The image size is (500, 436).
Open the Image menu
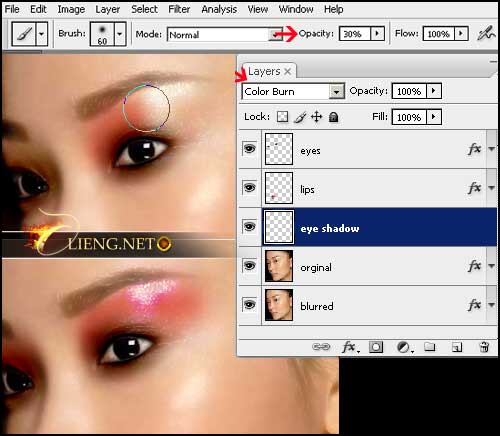tap(71, 9)
